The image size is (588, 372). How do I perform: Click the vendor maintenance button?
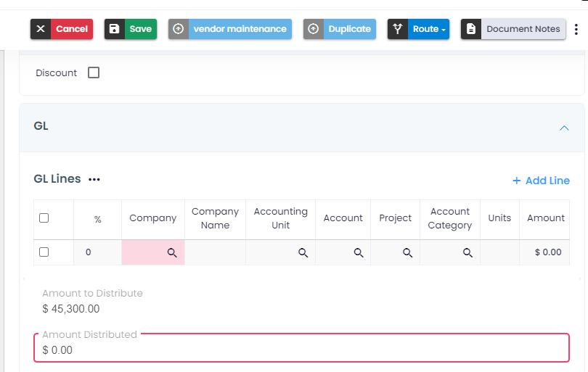(230, 29)
